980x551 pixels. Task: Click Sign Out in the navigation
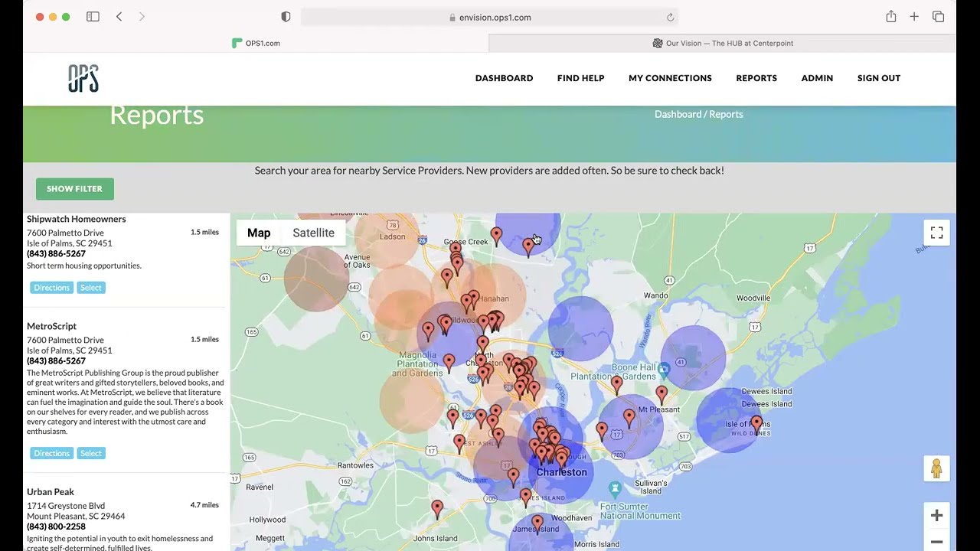coord(879,78)
